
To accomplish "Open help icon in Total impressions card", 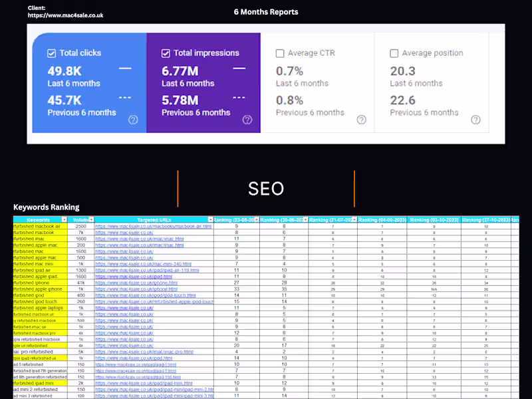I will pyautogui.click(x=247, y=120).
